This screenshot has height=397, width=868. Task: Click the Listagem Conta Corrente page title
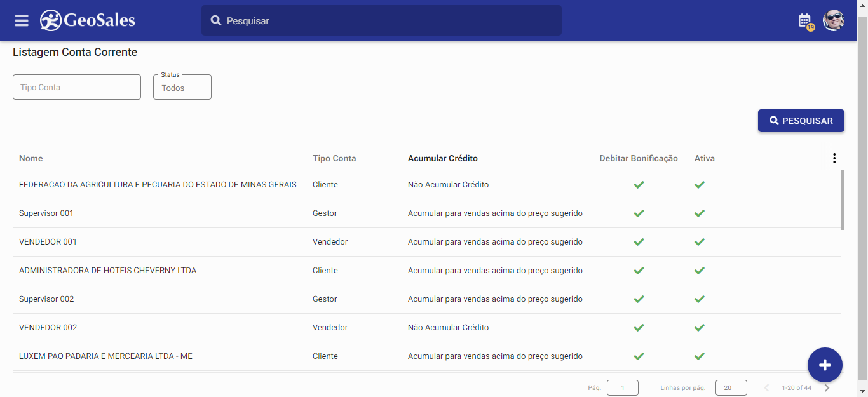click(x=75, y=52)
